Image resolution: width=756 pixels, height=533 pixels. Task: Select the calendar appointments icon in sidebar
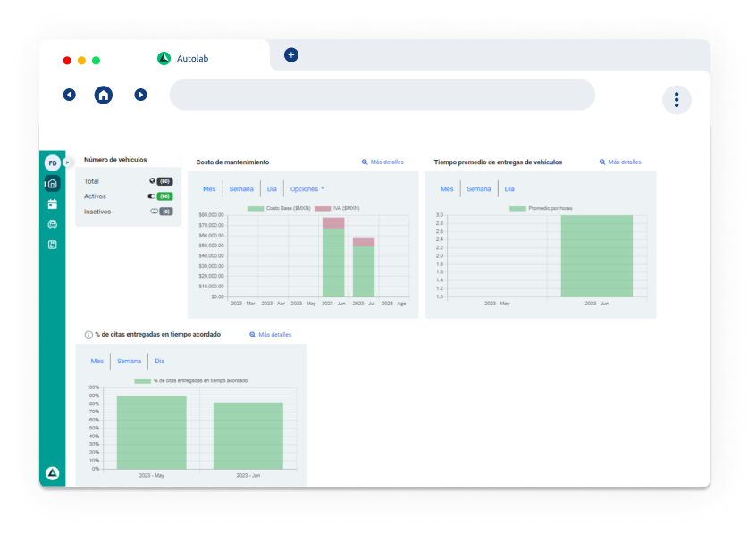53,204
